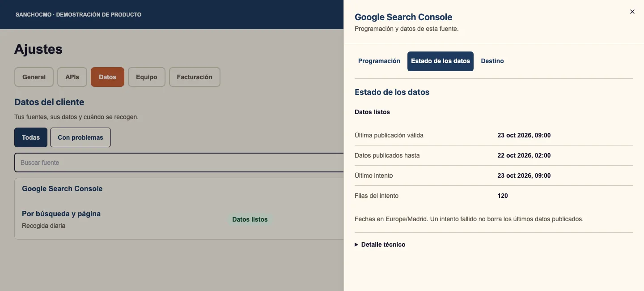The width and height of the screenshot is (644, 291).
Task: Select the Datos settings tab
Action: 107,77
